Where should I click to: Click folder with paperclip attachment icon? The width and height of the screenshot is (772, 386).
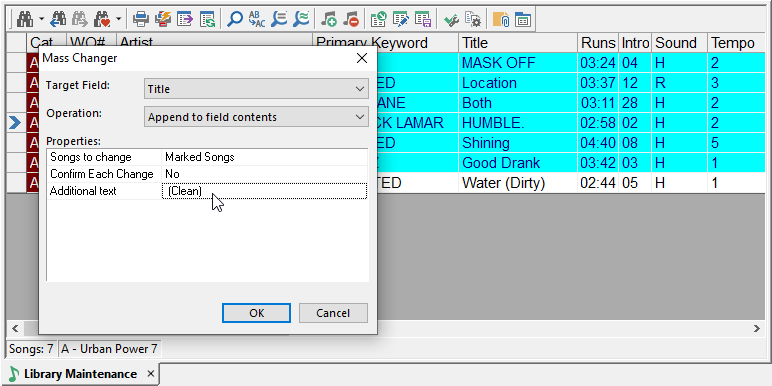coord(501,20)
